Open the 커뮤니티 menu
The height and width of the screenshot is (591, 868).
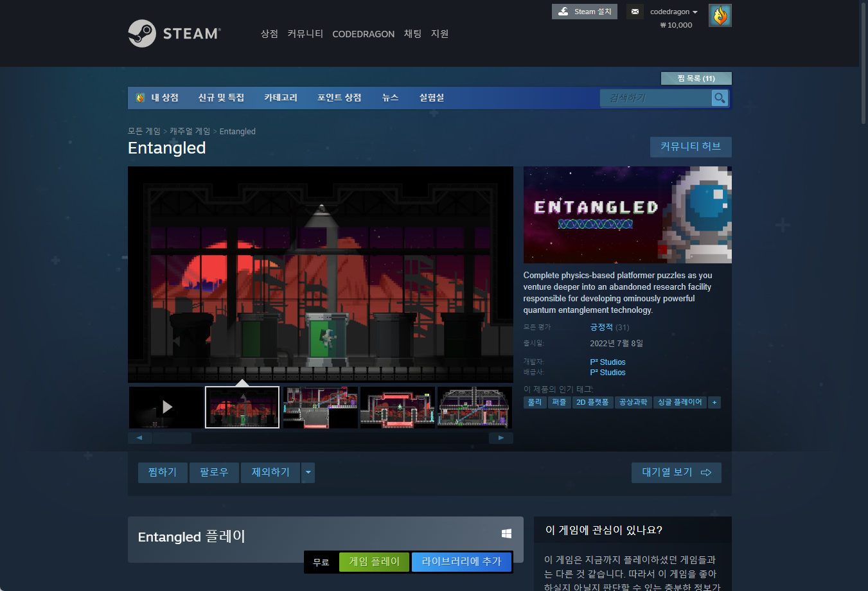tap(305, 33)
